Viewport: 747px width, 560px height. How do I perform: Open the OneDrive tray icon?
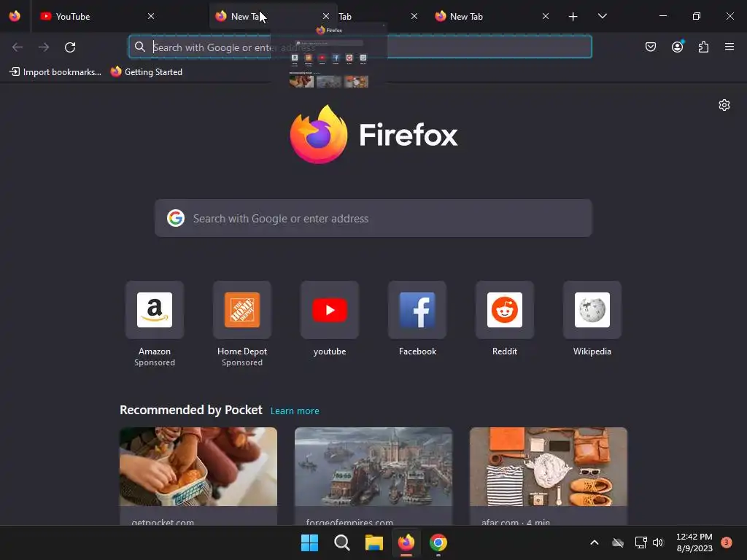tap(617, 542)
